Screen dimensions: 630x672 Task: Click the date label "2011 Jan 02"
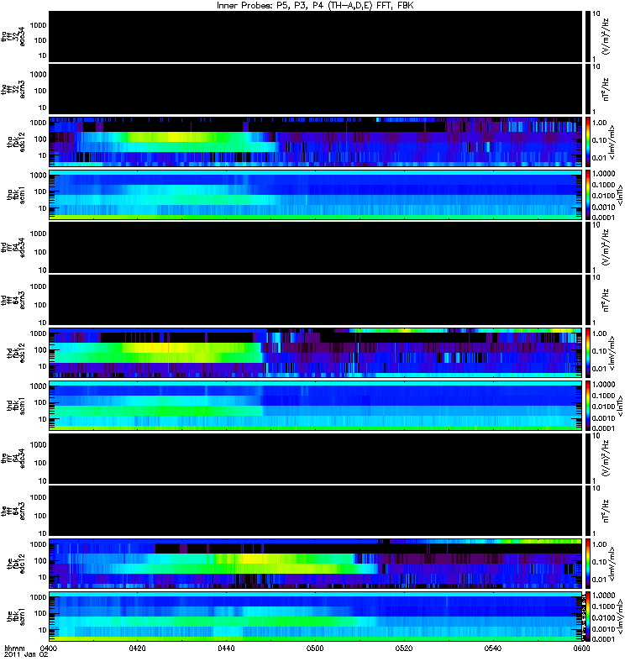tap(26, 654)
